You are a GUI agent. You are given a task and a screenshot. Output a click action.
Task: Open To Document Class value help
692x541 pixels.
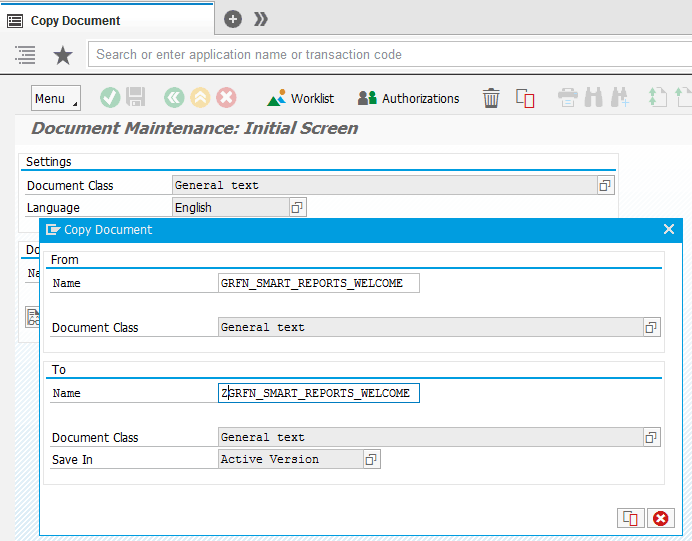point(651,438)
